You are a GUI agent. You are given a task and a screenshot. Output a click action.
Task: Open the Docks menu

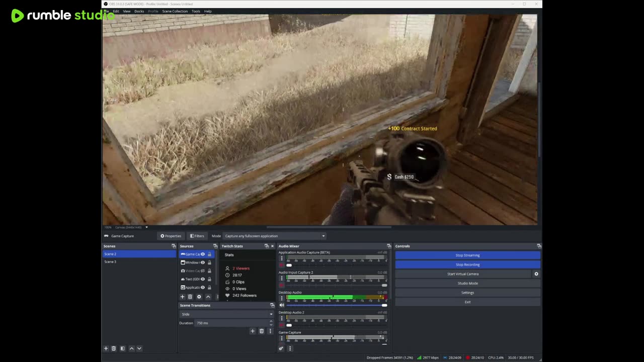tap(139, 11)
